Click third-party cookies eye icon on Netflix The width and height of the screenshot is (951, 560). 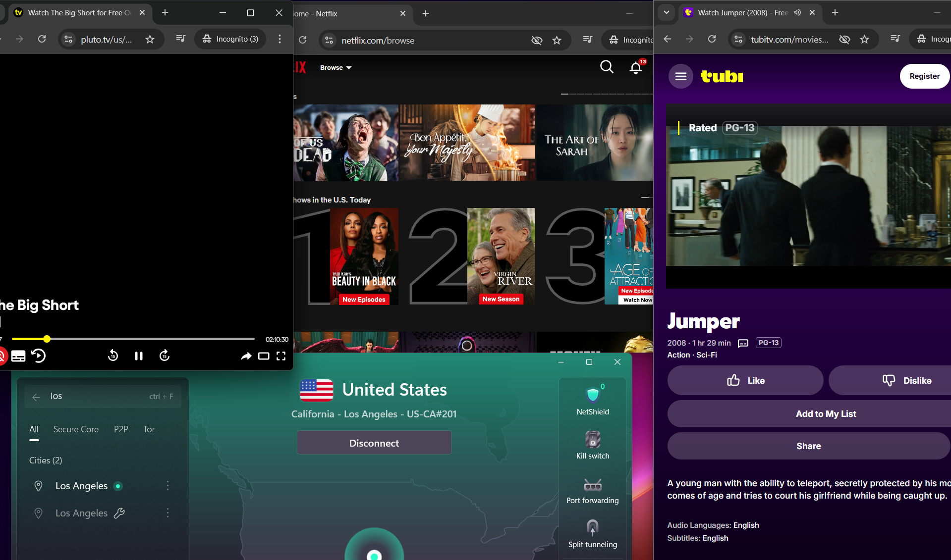tap(537, 41)
